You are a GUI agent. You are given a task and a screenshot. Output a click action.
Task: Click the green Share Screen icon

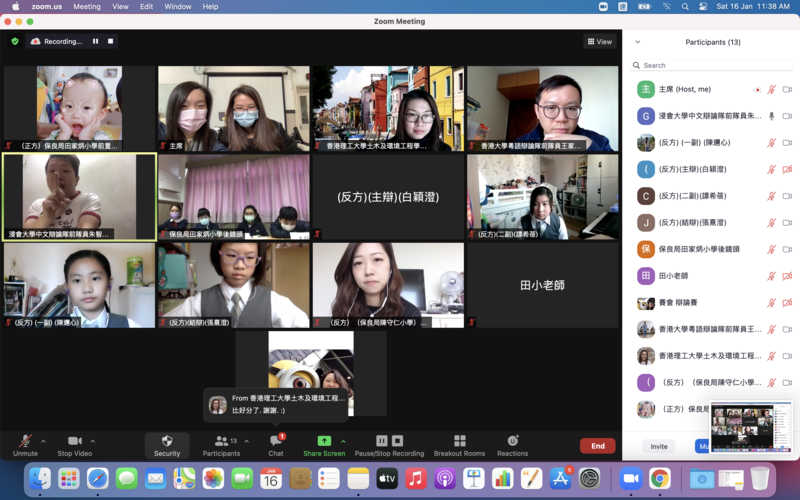coord(324,441)
